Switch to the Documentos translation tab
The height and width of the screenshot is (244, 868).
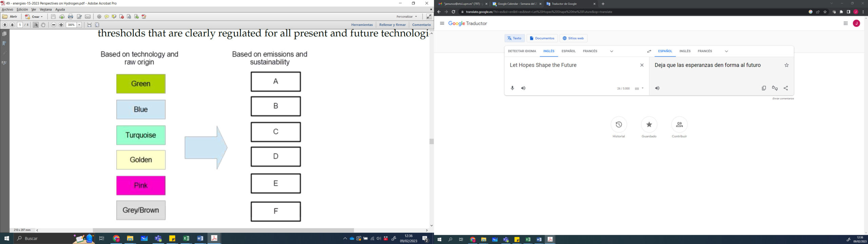(x=542, y=38)
